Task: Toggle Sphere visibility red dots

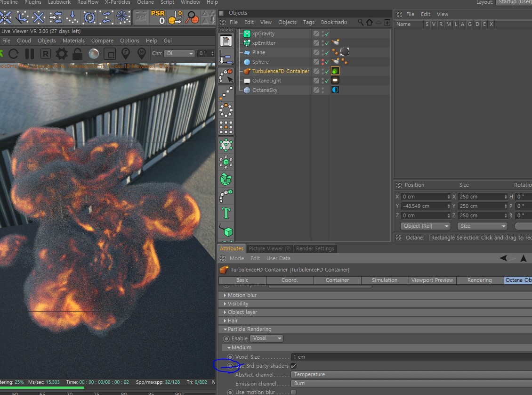Action: pos(323,62)
